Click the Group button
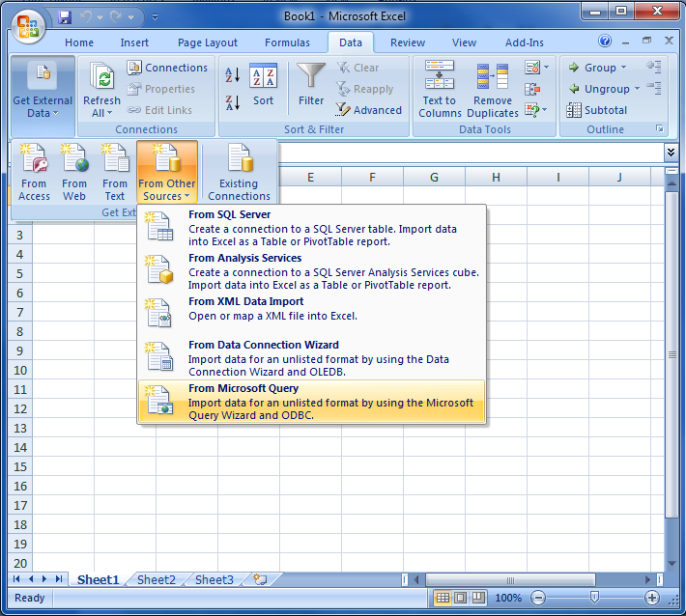The height and width of the screenshot is (616, 686). coord(593,68)
